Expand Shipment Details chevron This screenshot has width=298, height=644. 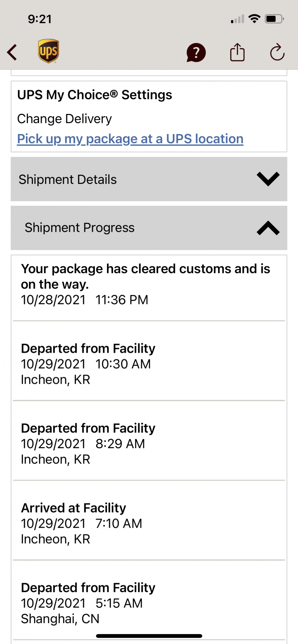pos(268,179)
